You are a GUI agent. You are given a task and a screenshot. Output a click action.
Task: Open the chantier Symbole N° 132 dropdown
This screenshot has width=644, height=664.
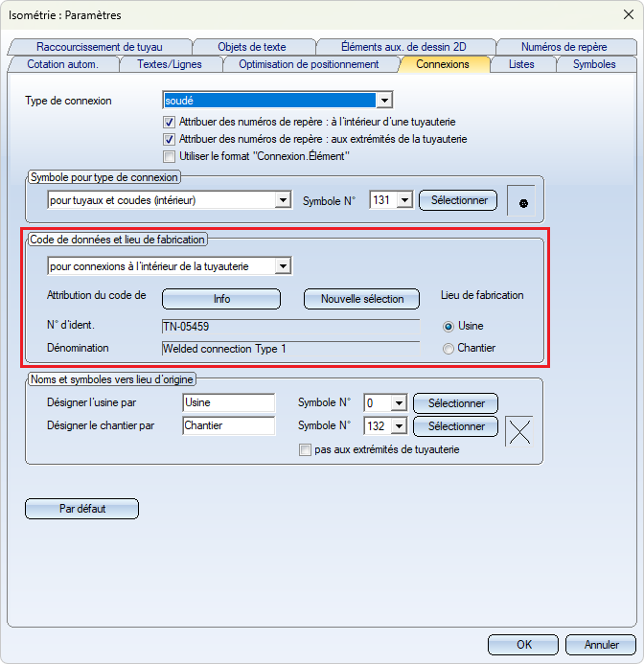[399, 426]
